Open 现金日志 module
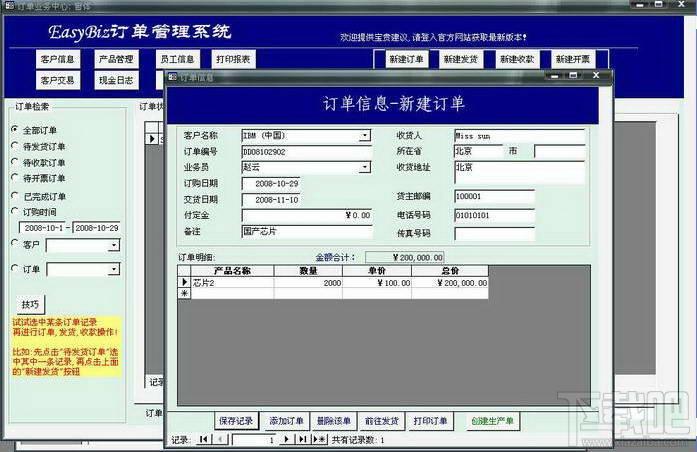The width and height of the screenshot is (697, 452). (x=116, y=80)
